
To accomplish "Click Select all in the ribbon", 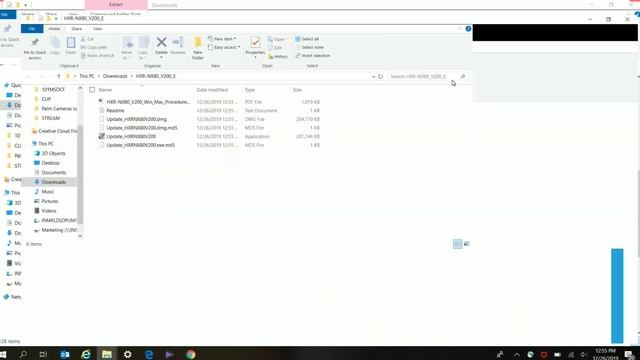I will [307, 39].
